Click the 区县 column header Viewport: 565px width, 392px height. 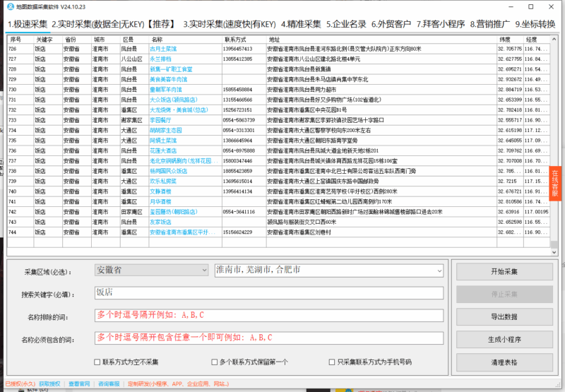click(x=134, y=40)
